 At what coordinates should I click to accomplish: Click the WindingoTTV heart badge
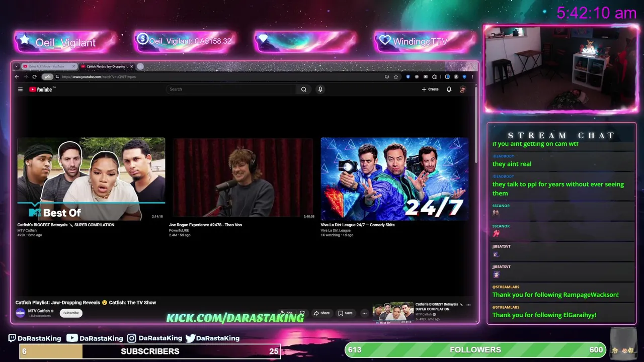click(425, 41)
